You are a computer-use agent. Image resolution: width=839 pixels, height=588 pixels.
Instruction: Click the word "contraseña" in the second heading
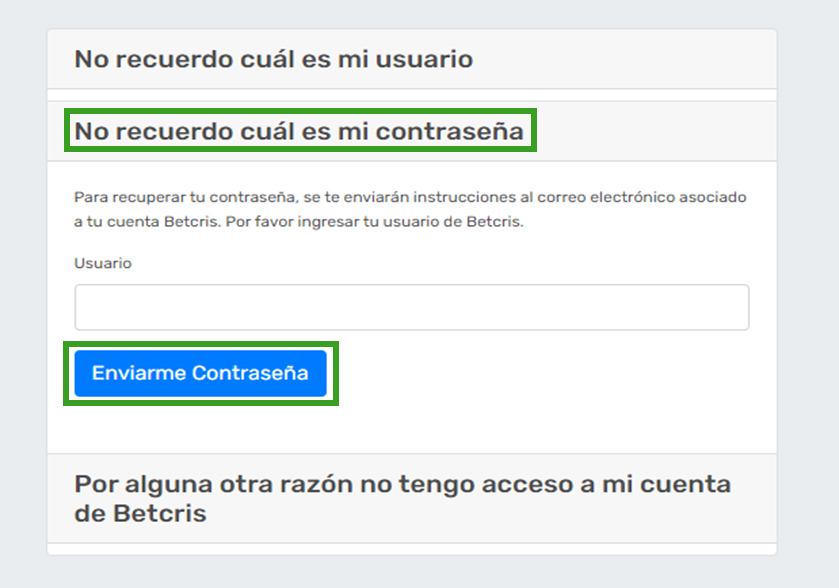449,132
